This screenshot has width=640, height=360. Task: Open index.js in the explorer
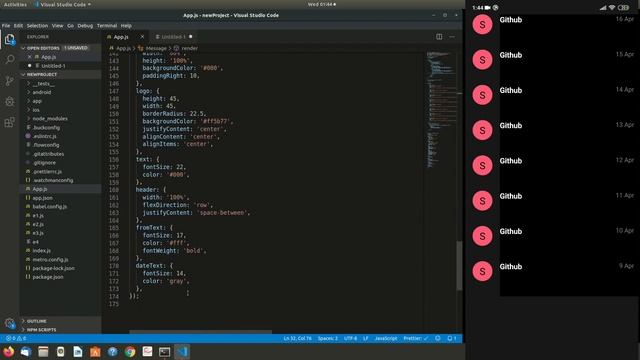42,251
